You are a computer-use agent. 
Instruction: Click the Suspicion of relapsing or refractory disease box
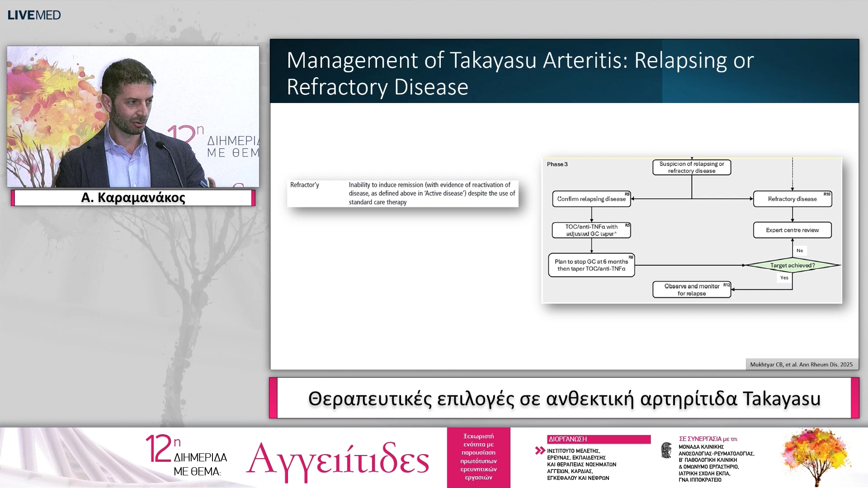[692, 167]
